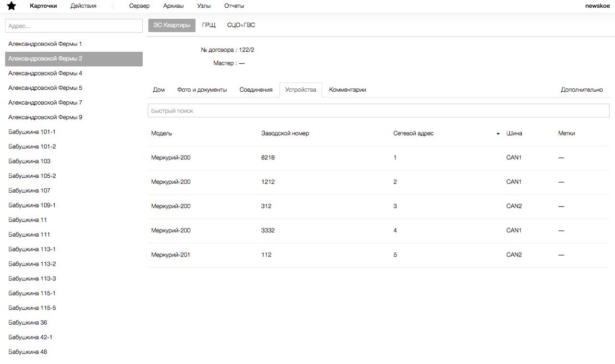Sort by the Заводской номер column header
615x364 pixels.
285,133
